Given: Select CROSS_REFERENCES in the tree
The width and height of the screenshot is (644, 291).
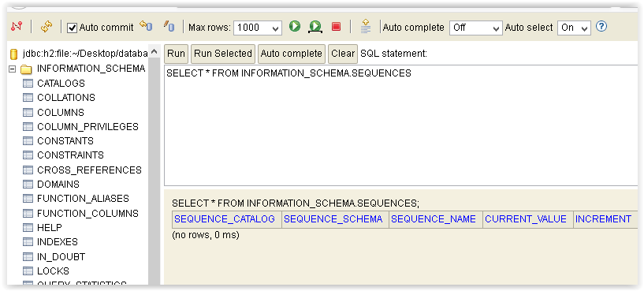Looking at the screenshot, I should 90,170.
